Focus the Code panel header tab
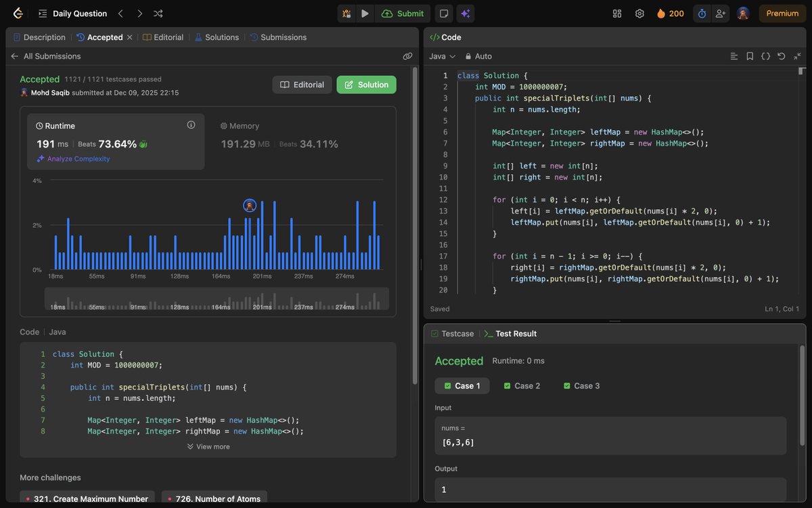Image resolution: width=812 pixels, height=508 pixels. (x=445, y=37)
